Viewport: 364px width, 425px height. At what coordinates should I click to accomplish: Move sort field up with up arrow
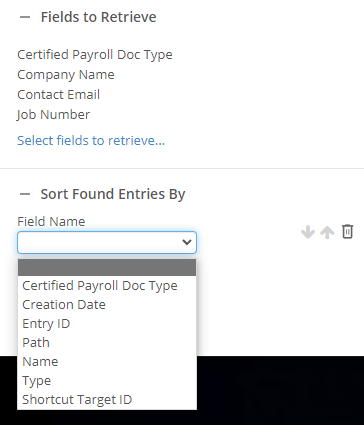[x=327, y=232]
